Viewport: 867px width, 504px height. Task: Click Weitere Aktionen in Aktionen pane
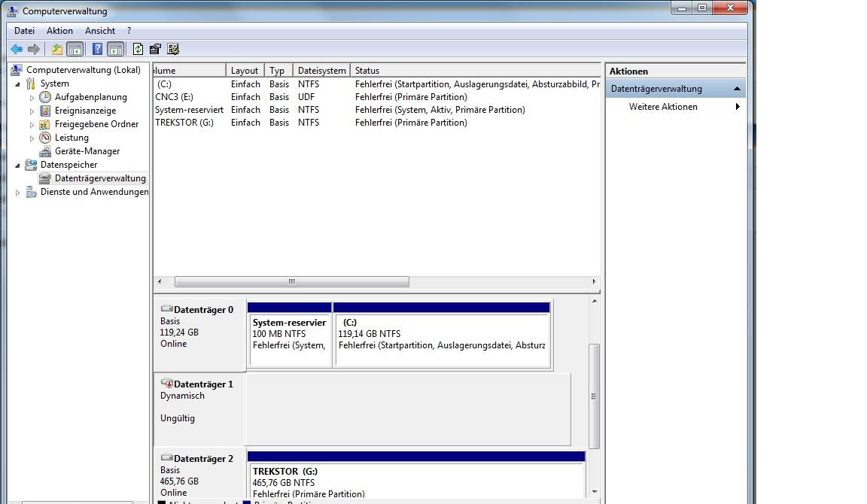tap(663, 107)
